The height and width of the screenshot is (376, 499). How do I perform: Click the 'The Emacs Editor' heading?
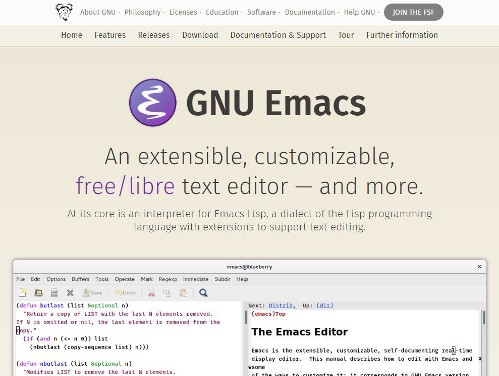point(300,332)
